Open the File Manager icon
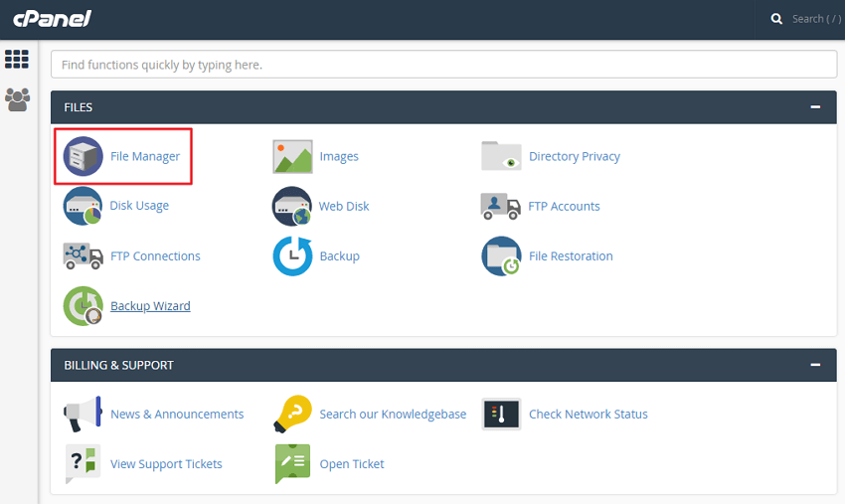 pyautogui.click(x=83, y=156)
